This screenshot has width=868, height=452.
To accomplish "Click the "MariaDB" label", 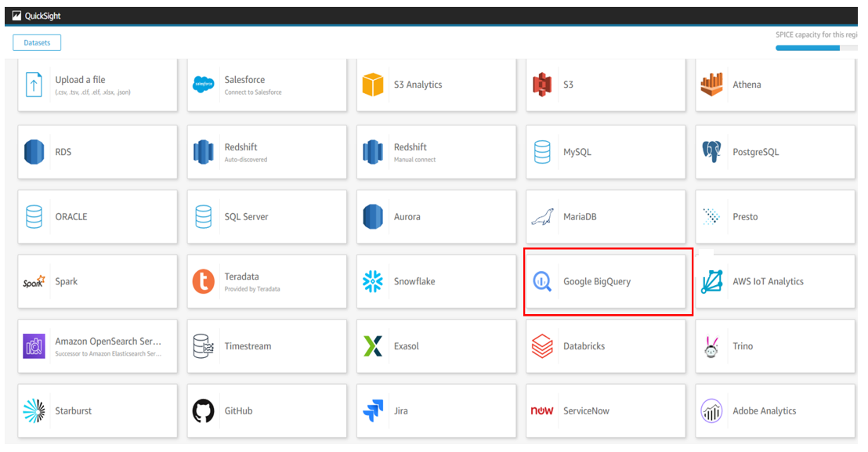I will (580, 217).
